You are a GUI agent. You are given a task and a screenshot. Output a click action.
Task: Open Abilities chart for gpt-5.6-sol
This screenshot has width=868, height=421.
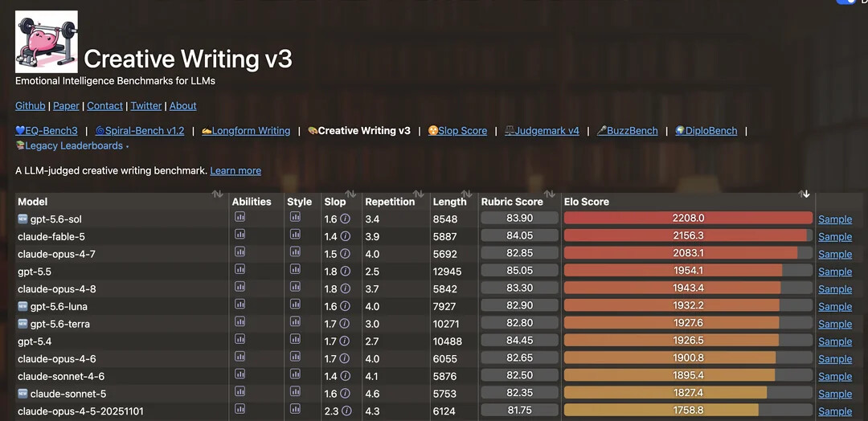240,217
